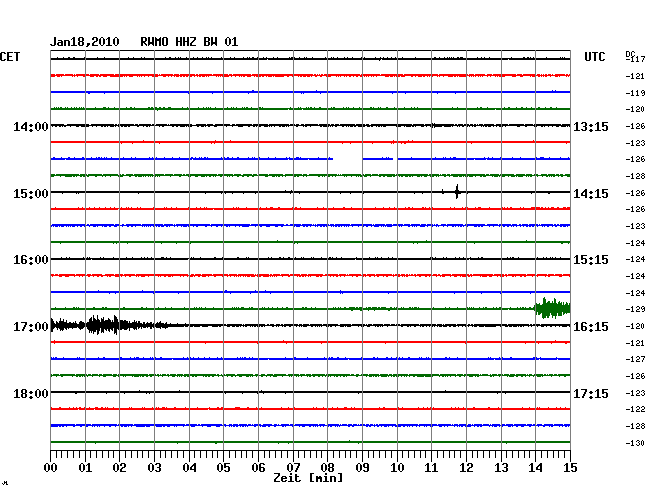Click the 16:15 UTC time label
This screenshot has height=494, width=650.
[591, 327]
